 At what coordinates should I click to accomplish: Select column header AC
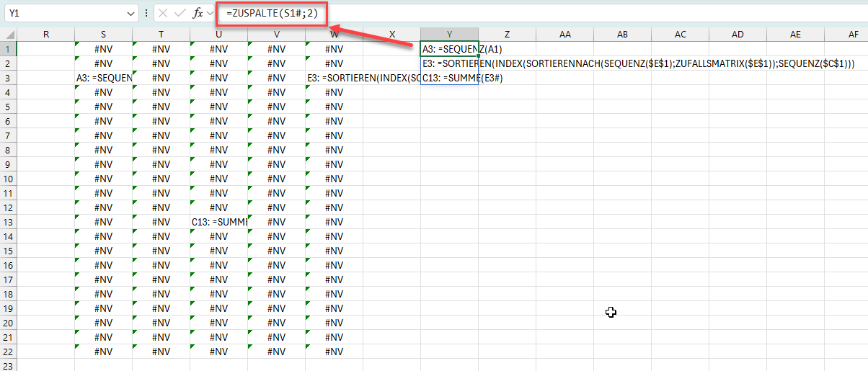coord(680,35)
